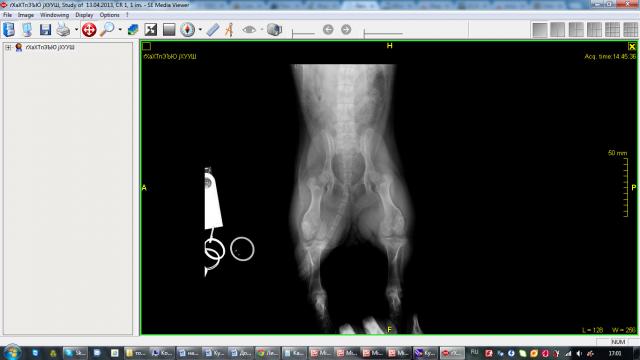Go to the previous image arrow button
640x360 pixels.
click(x=328, y=30)
